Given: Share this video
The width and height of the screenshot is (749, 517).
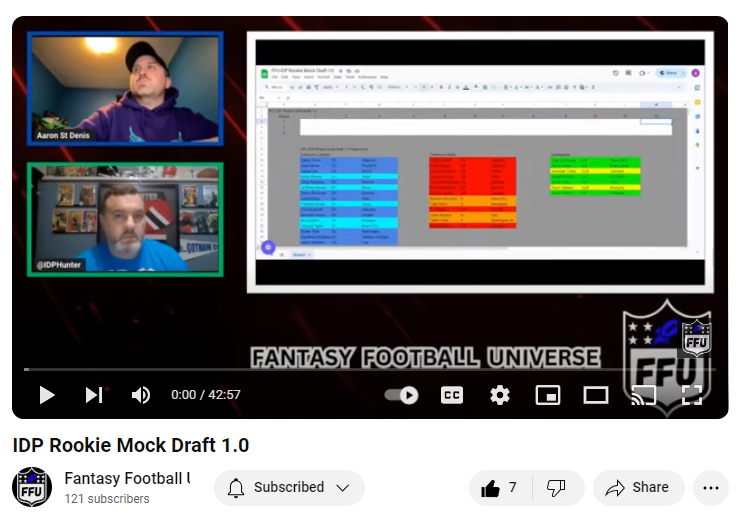Looking at the screenshot, I should point(638,488).
